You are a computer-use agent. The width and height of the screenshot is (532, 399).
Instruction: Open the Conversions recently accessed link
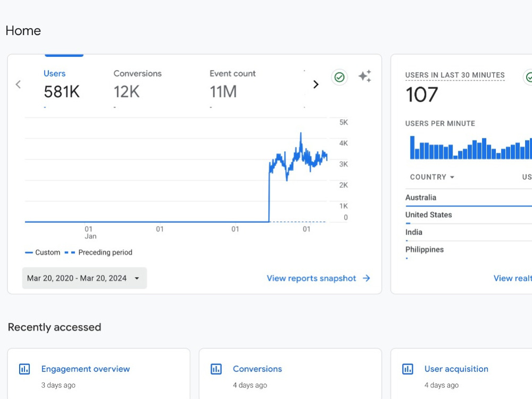pyautogui.click(x=257, y=369)
